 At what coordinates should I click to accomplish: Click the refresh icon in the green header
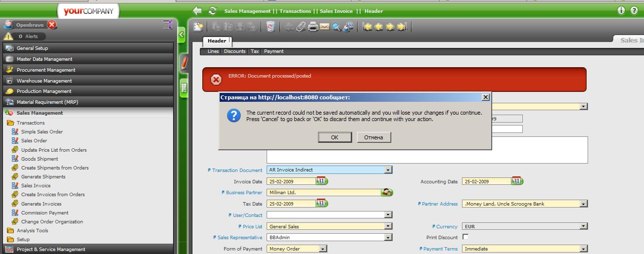213,10
